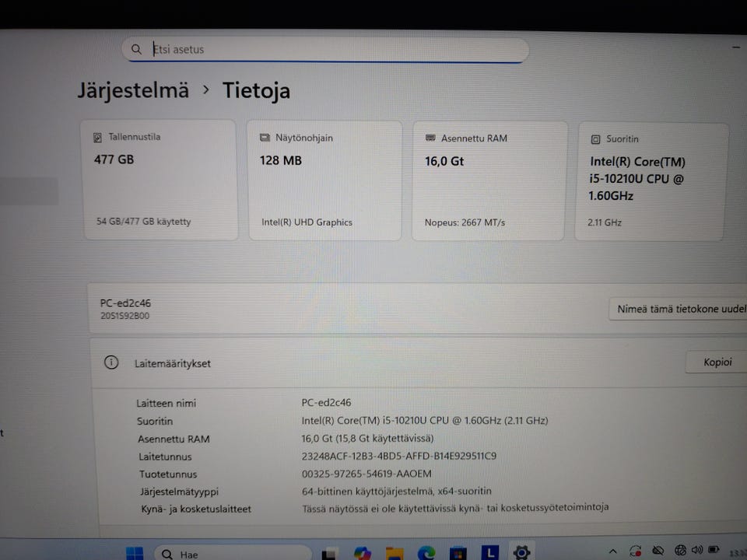This screenshot has width=747, height=560.
Task: Click the Settings gear taskbar icon
Action: point(521,552)
